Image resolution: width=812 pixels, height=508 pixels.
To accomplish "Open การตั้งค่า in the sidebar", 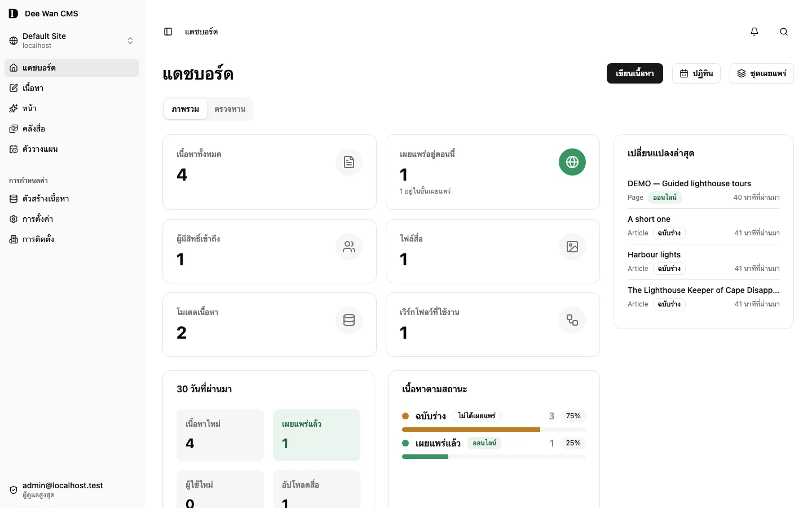I will (72, 219).
